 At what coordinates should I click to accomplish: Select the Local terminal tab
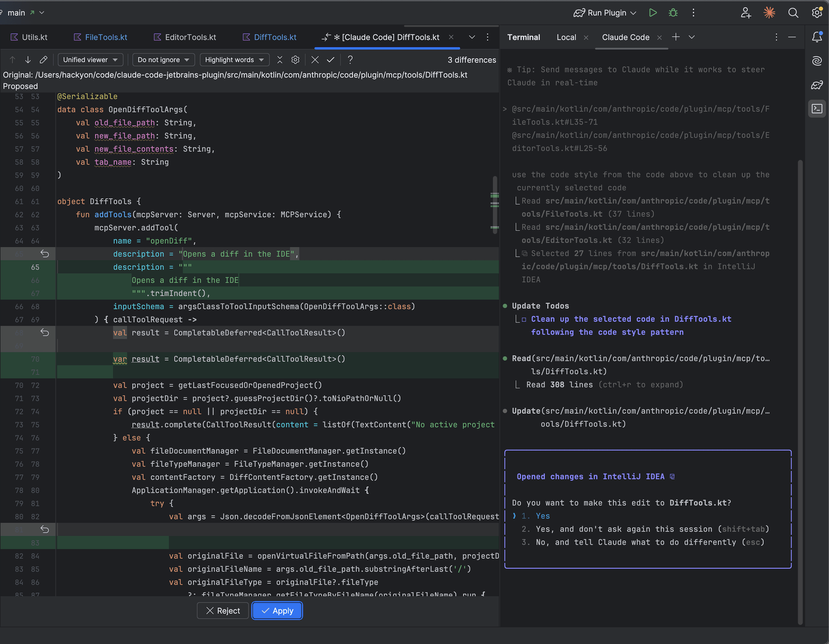(x=566, y=37)
